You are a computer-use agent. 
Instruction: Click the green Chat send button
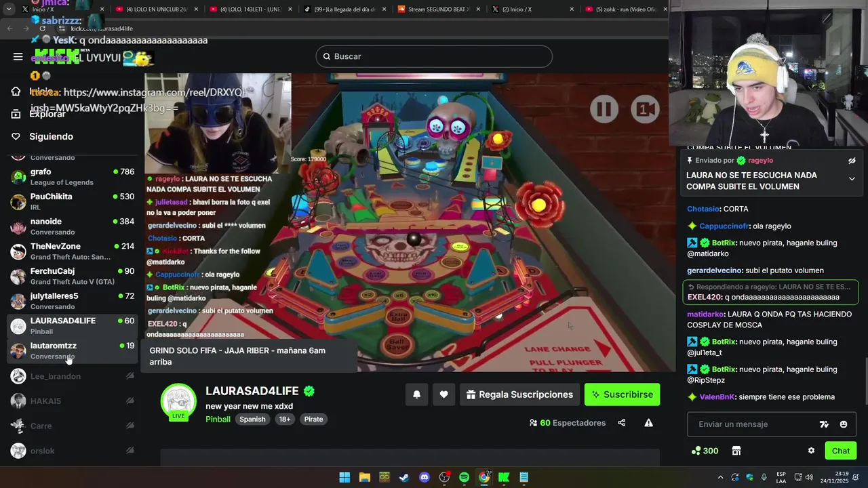[841, 451]
